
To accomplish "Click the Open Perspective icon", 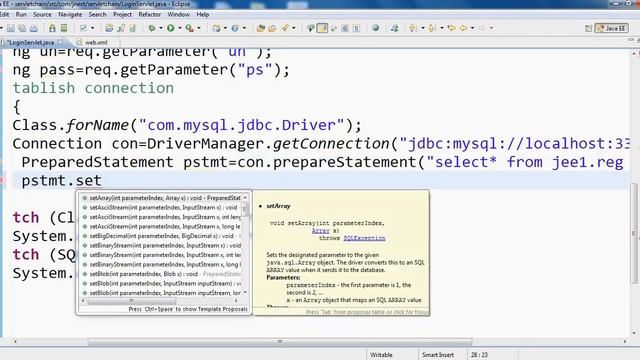I will click(588, 29).
